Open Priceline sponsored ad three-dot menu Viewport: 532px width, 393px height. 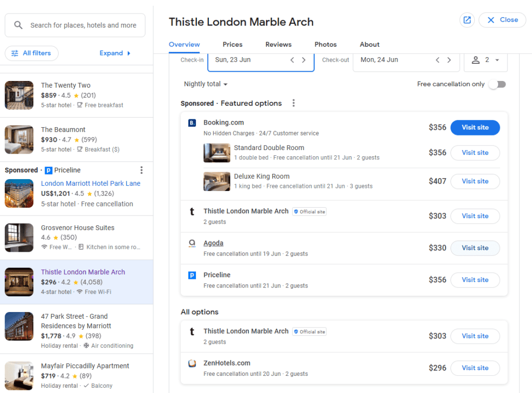tap(141, 170)
